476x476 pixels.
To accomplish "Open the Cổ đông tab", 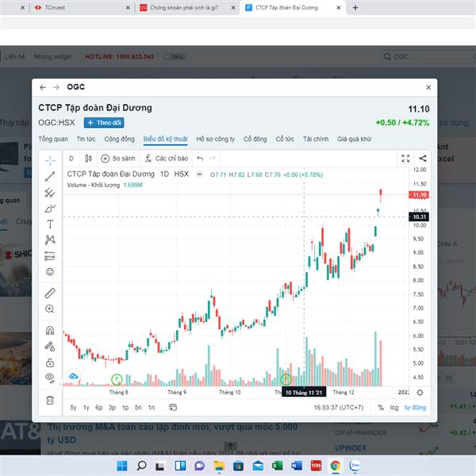I will coord(255,139).
